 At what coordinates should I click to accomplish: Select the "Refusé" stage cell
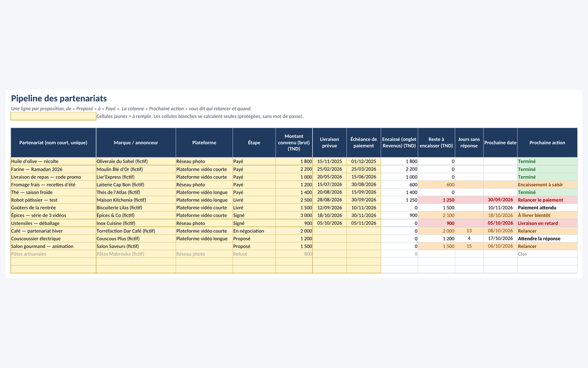pyautogui.click(x=254, y=254)
